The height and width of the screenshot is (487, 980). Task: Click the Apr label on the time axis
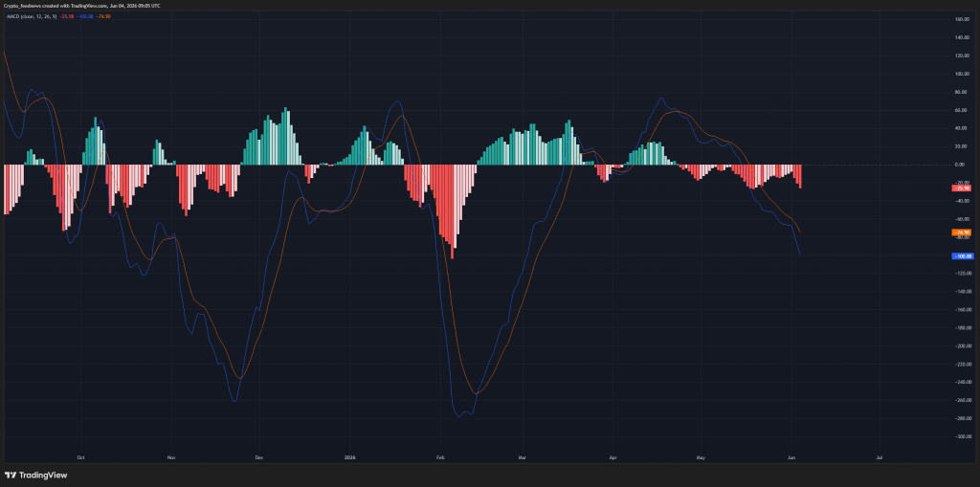pyautogui.click(x=613, y=457)
